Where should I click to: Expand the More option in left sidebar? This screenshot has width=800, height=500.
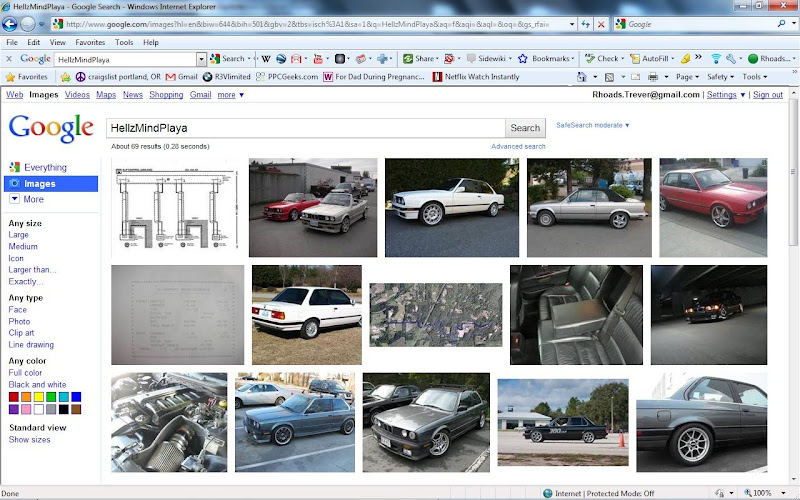pos(33,199)
